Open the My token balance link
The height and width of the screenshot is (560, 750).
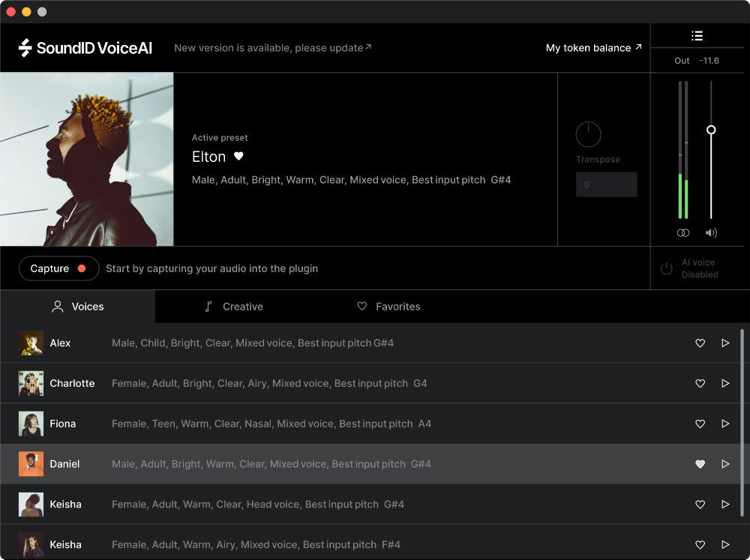592,48
